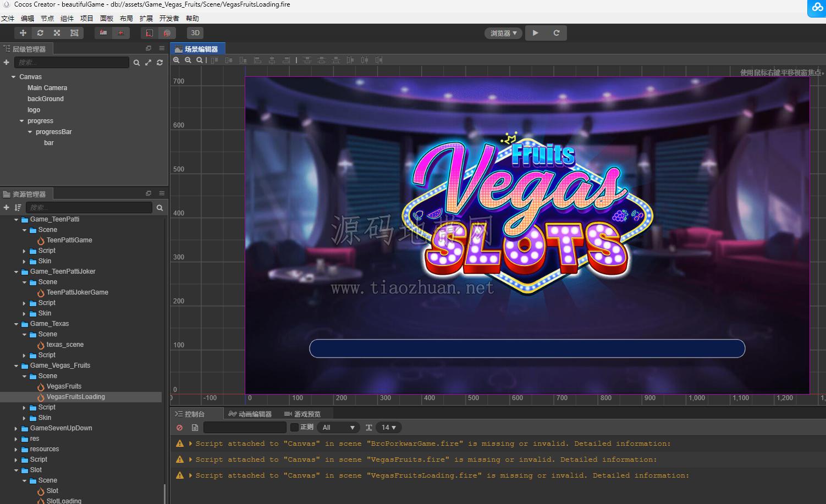Select the progress bar in scene

527,348
